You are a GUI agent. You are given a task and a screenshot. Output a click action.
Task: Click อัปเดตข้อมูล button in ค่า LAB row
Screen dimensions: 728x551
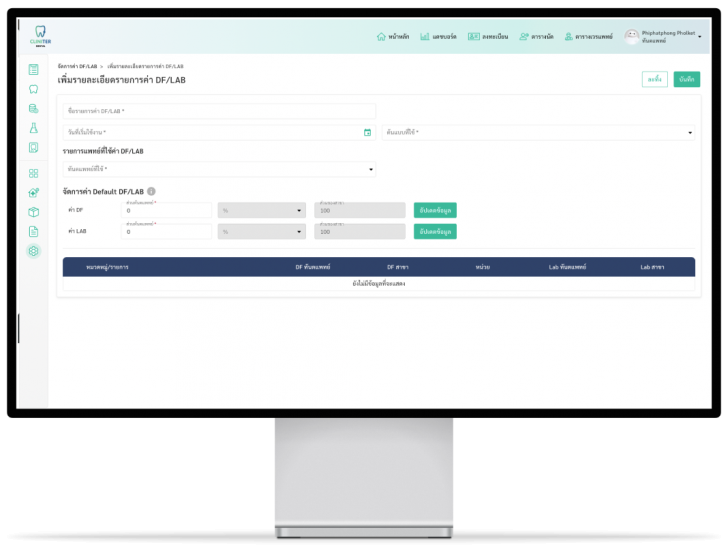click(x=435, y=232)
